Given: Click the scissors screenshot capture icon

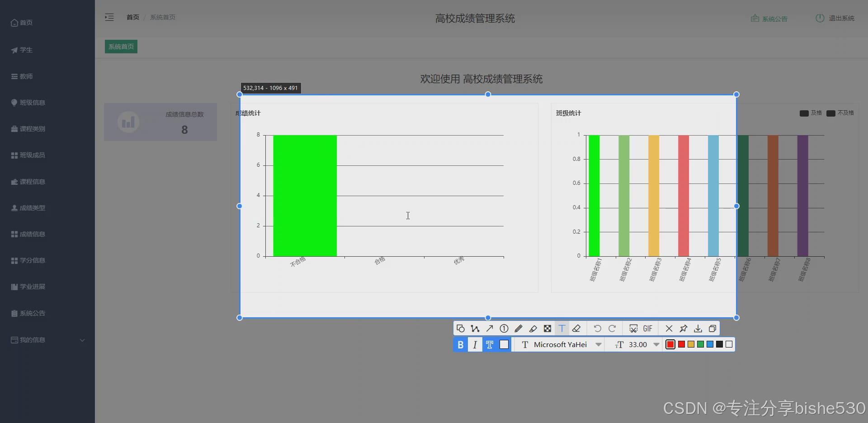Looking at the screenshot, I should [x=633, y=329].
